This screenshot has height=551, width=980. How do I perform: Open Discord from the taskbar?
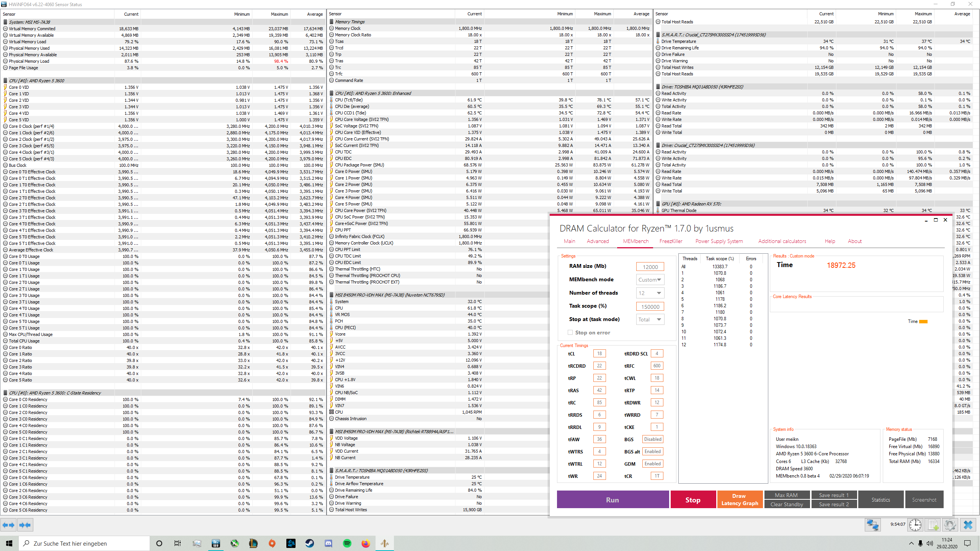(328, 543)
